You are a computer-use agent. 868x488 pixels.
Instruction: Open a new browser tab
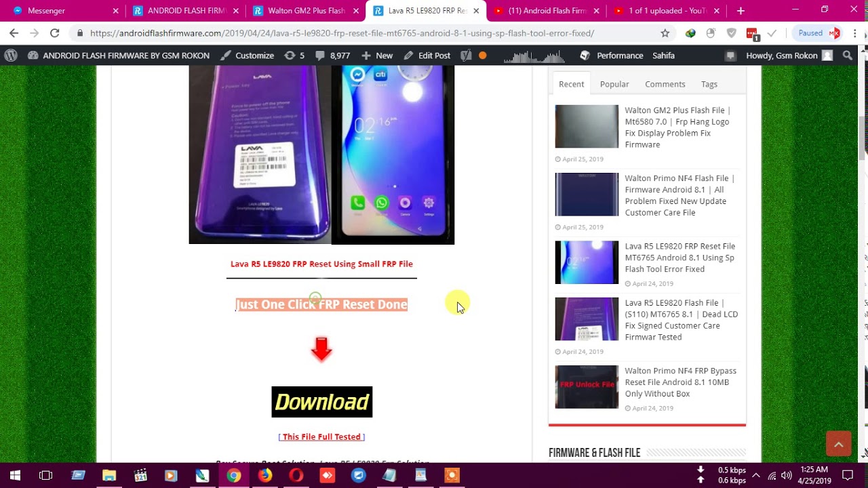point(741,11)
